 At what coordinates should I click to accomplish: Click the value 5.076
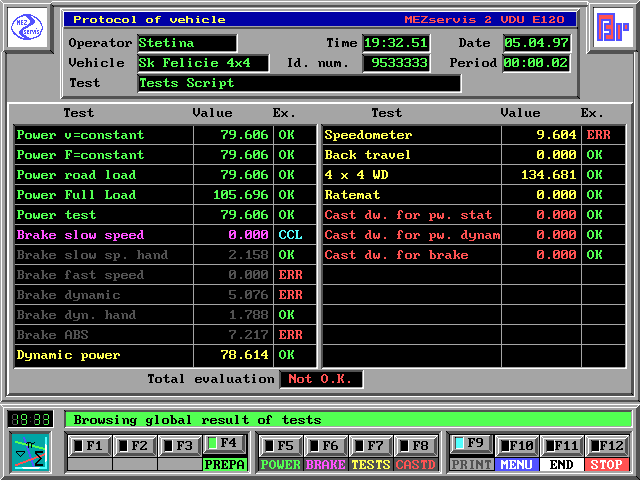tap(248, 295)
